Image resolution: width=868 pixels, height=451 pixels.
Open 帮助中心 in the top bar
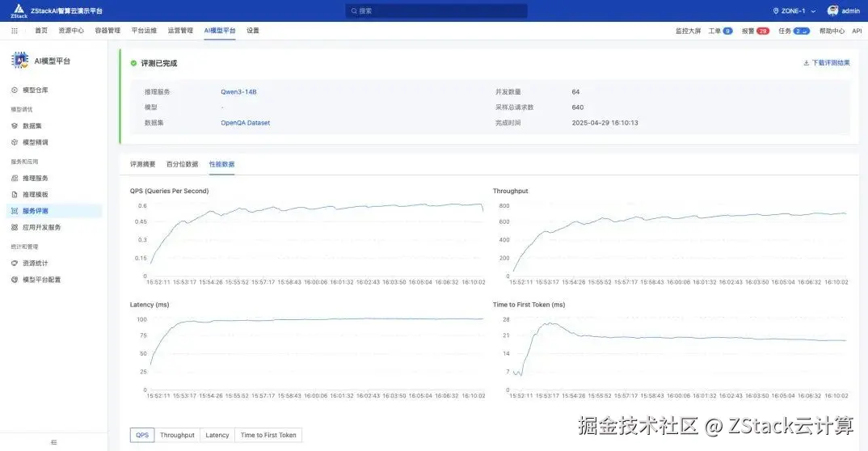tap(832, 31)
